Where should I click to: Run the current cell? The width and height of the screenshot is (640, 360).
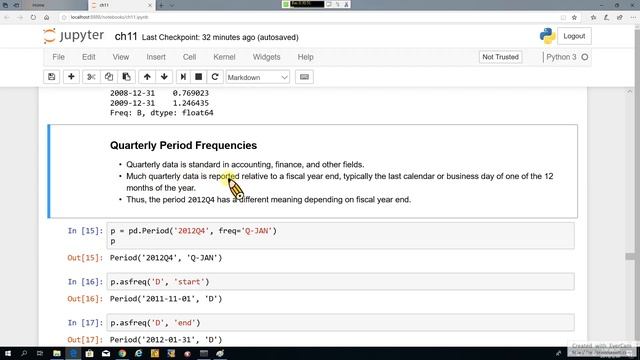(x=183, y=77)
